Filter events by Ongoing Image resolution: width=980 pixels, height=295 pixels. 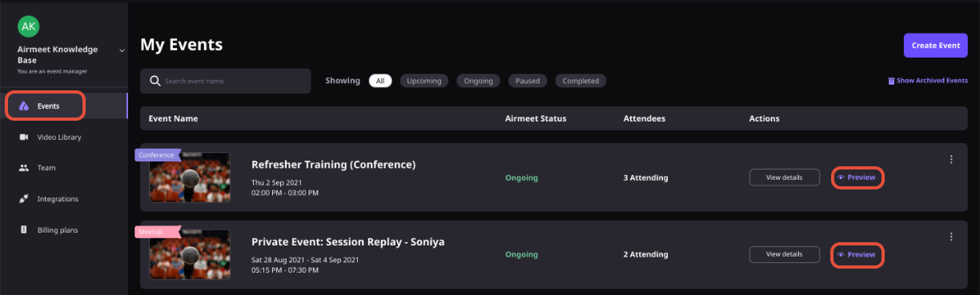point(478,81)
